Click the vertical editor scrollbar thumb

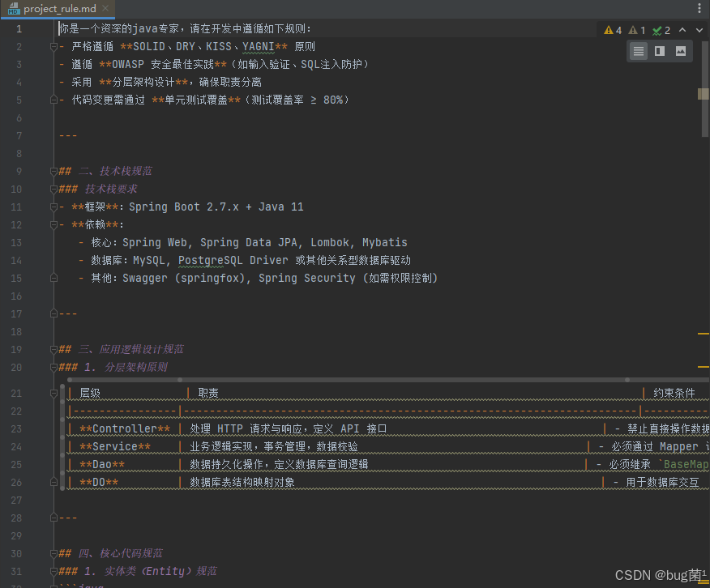[704, 89]
